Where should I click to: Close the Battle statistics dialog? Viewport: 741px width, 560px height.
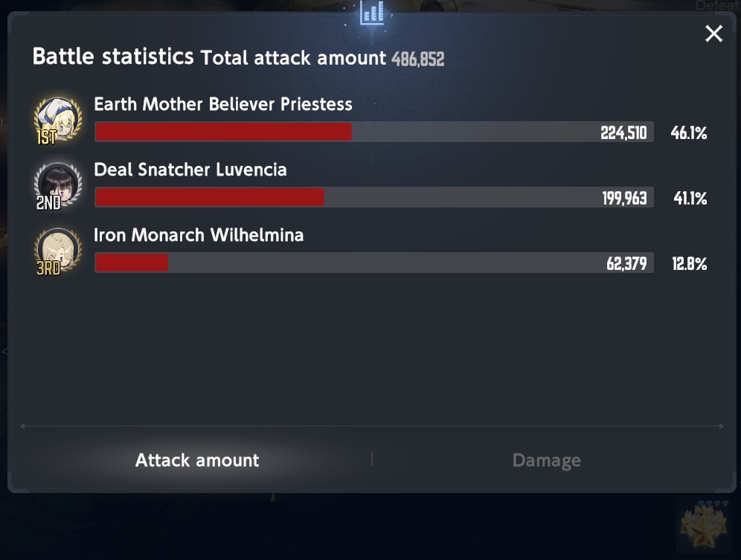[713, 33]
